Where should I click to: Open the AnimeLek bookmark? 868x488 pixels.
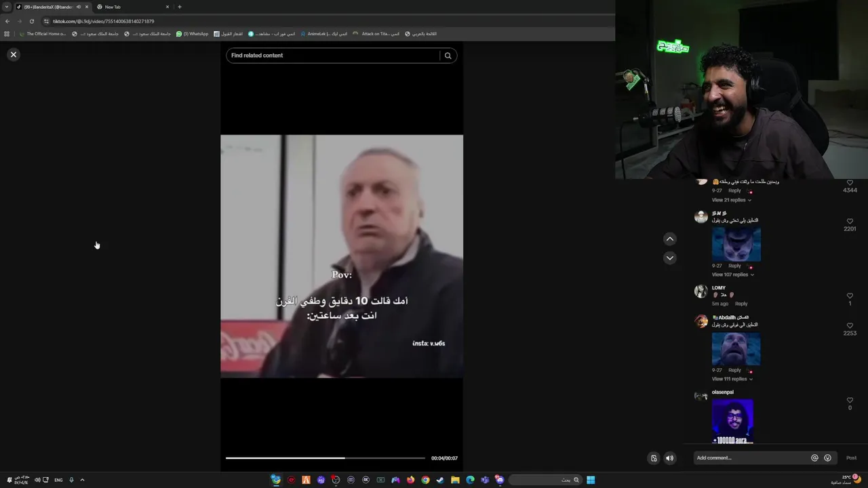(323, 34)
